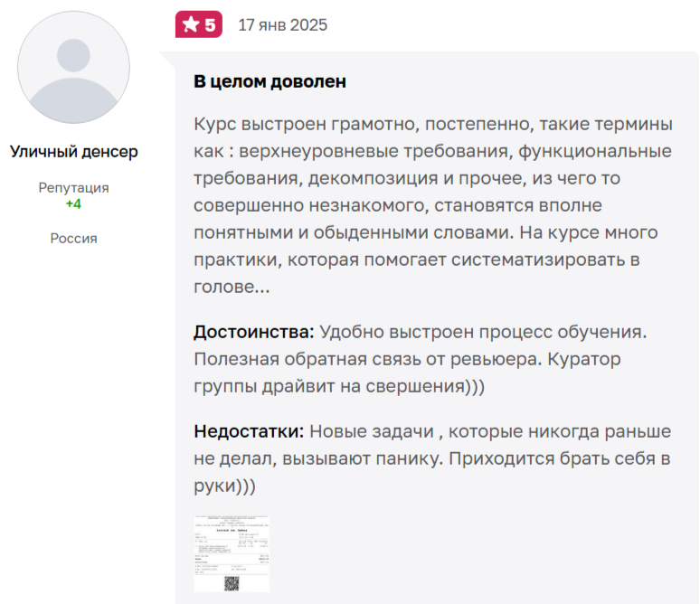Image resolution: width=700 pixels, height=604 pixels.
Task: Click the review date 17 янв 2025
Action: [282, 25]
